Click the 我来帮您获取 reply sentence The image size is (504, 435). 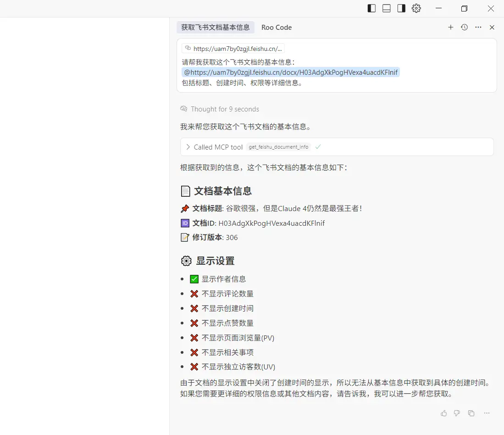coord(245,127)
